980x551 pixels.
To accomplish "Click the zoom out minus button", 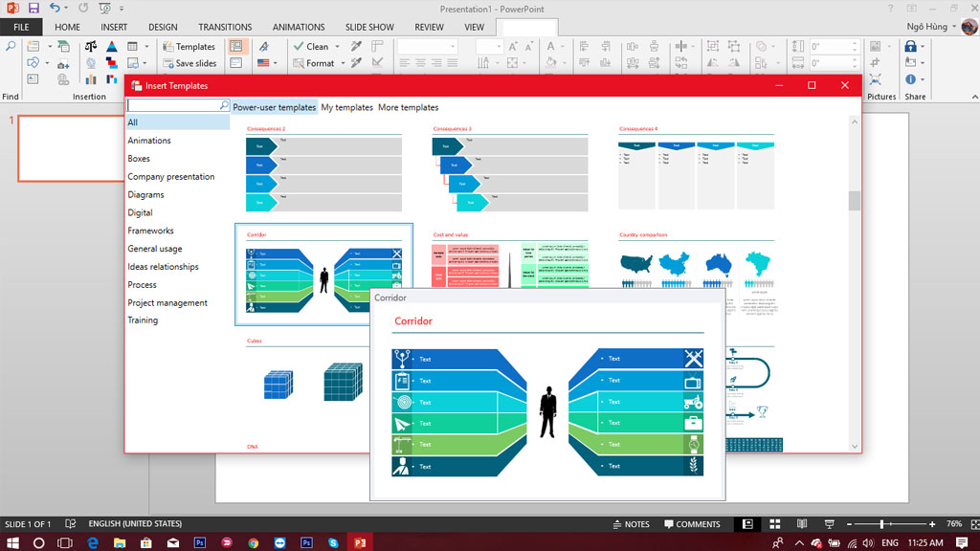I will click(849, 524).
